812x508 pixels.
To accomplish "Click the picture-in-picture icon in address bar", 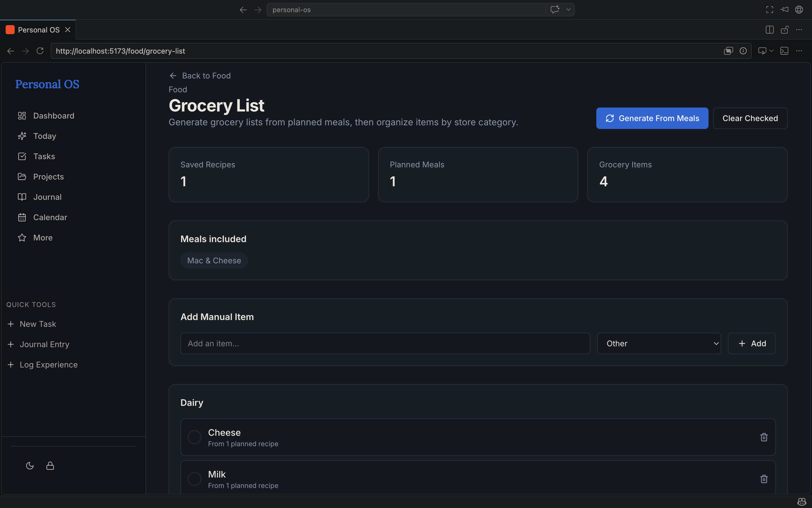I will [x=729, y=51].
